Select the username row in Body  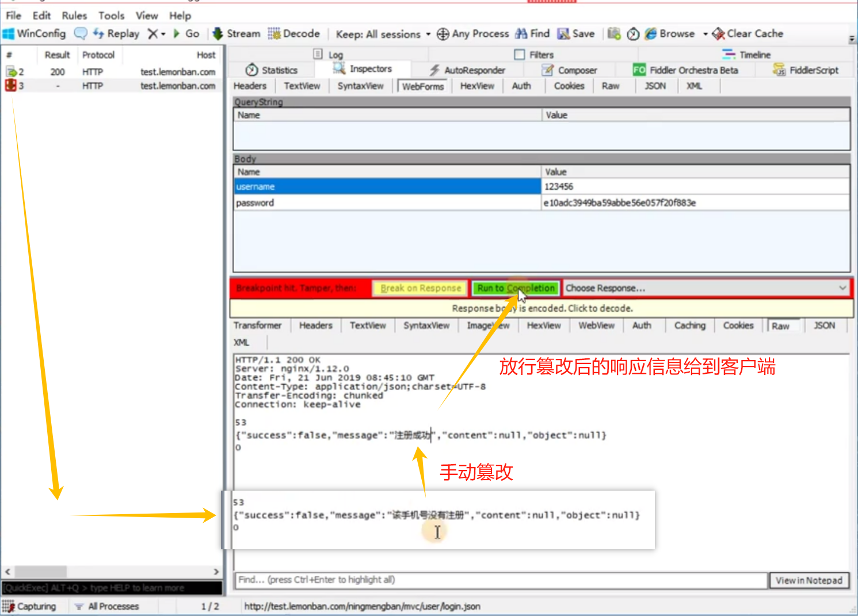coord(542,187)
